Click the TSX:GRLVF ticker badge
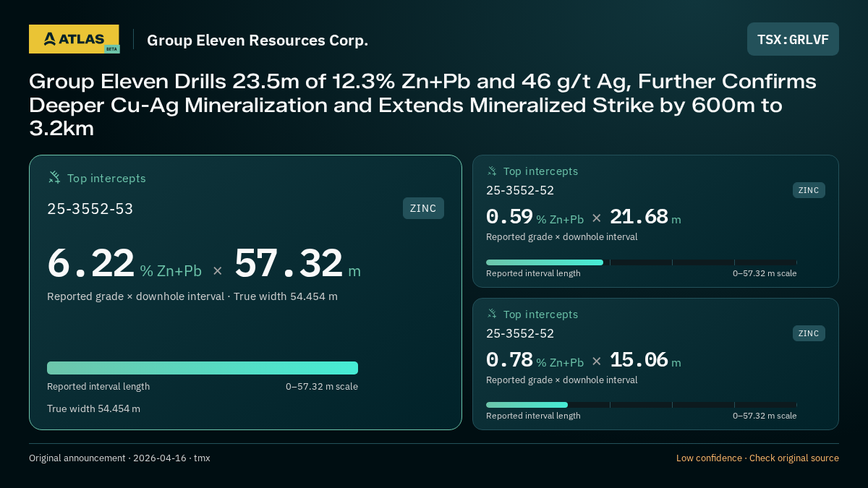The image size is (868, 488). 793,39
